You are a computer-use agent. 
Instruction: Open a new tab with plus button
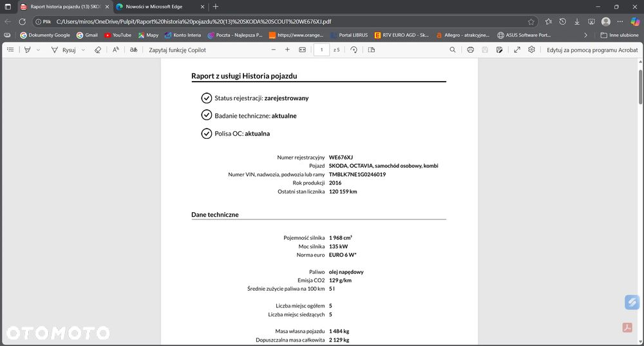coord(216,6)
